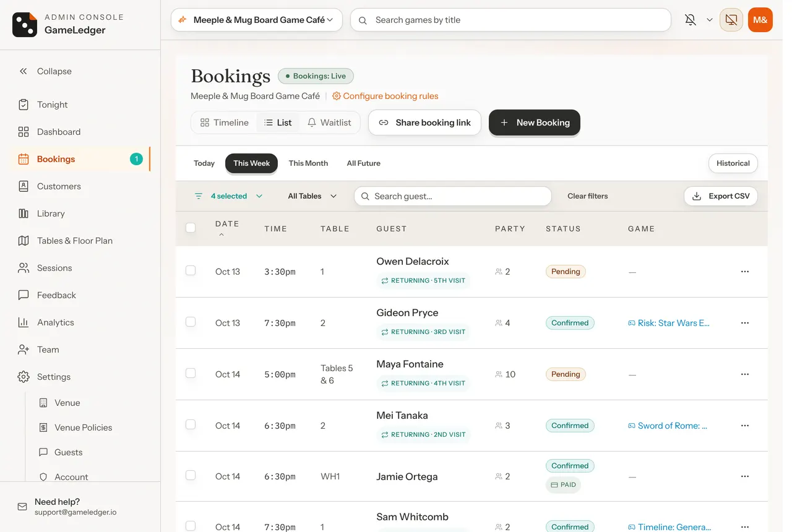Open Team in the sidebar
Image resolution: width=792 pixels, height=532 pixels.
pos(80,350)
